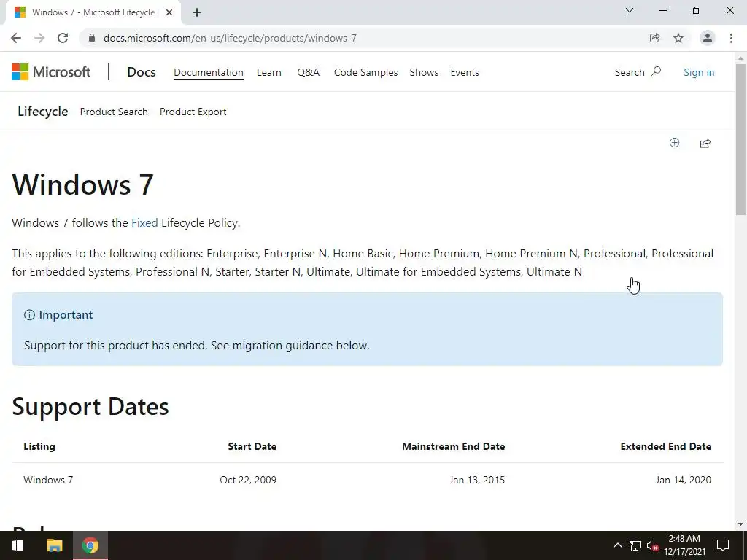
Task: Click the page vertical scrollbar thumb
Action: point(740,139)
